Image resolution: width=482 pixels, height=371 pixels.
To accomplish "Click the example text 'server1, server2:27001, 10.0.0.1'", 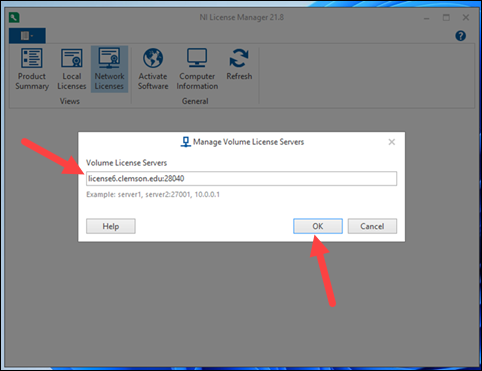I will tap(169, 194).
